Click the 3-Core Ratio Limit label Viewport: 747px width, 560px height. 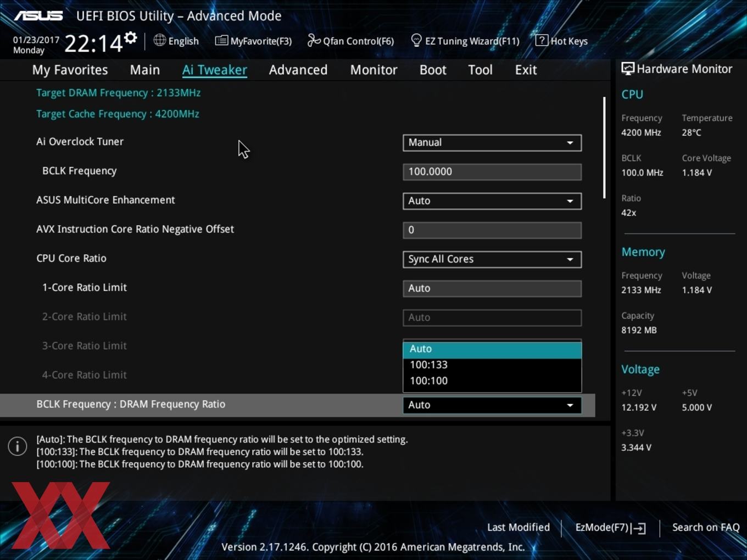[85, 346]
